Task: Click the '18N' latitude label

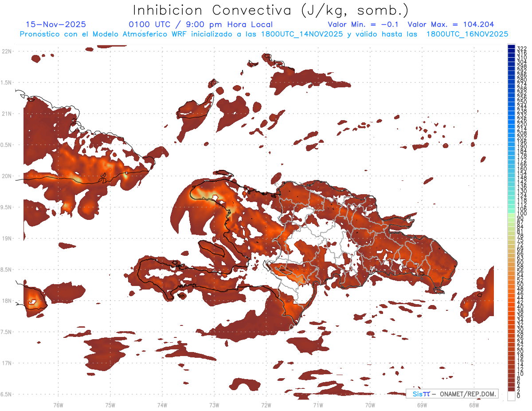Action: 7,301
